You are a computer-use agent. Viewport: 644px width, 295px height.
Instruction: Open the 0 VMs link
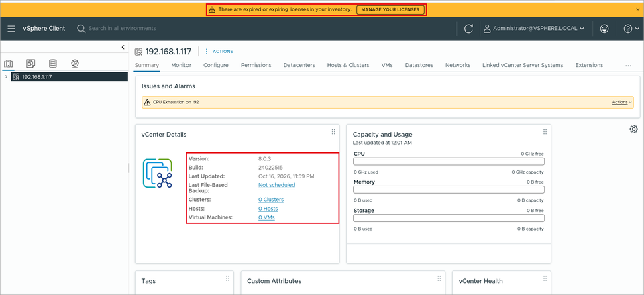266,217
